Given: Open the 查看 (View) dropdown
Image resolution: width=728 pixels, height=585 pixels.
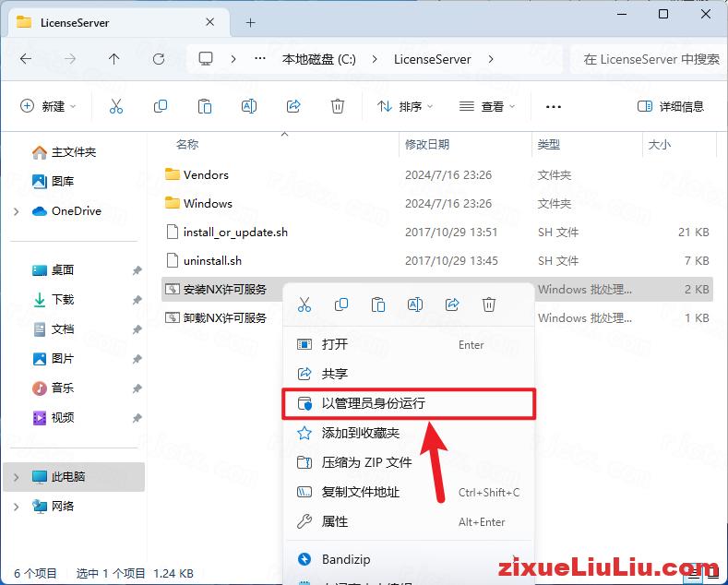Looking at the screenshot, I should click(x=487, y=106).
